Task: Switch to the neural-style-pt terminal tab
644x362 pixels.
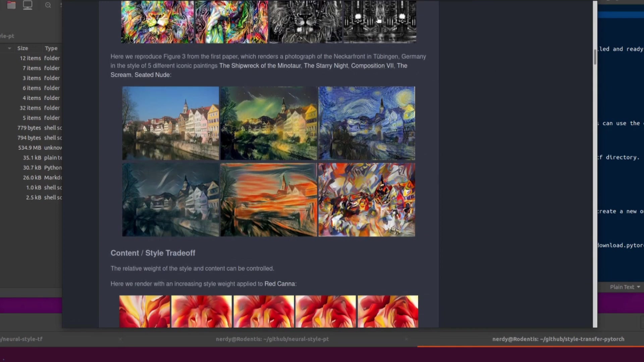Action: pos(272,339)
